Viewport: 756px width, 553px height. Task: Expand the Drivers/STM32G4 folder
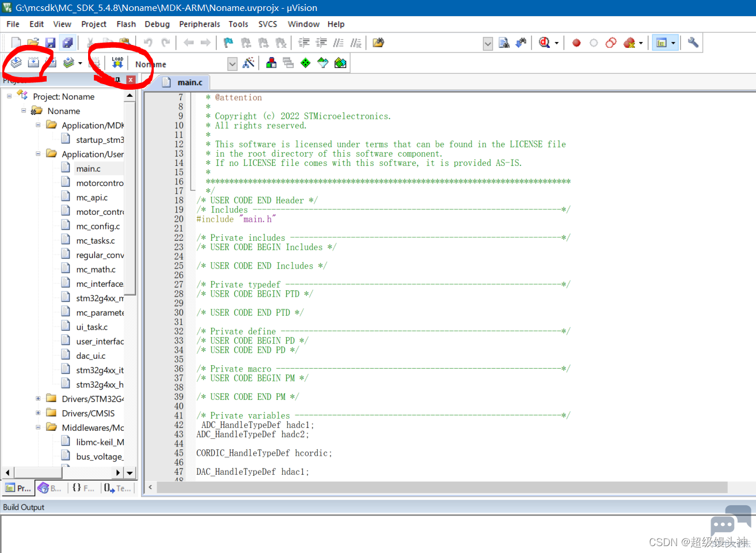click(38, 399)
